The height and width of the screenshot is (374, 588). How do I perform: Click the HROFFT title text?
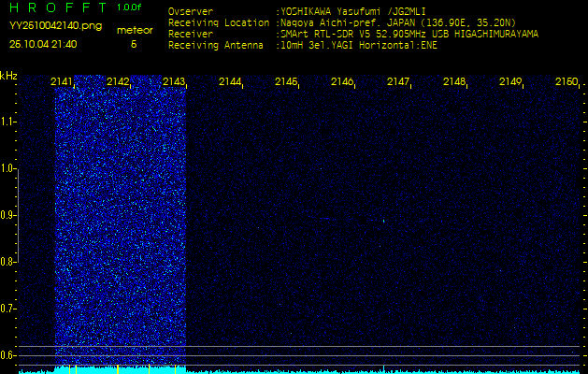tap(60, 7)
